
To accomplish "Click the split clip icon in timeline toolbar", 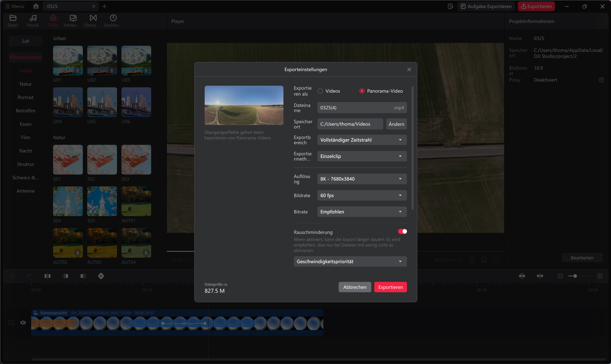I will click(47, 276).
